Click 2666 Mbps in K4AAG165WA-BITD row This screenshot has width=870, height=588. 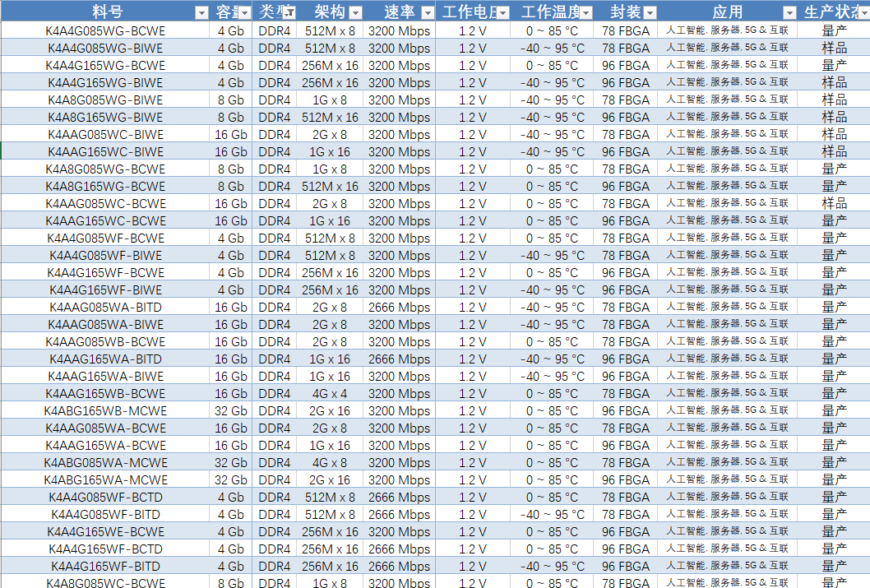pos(399,359)
